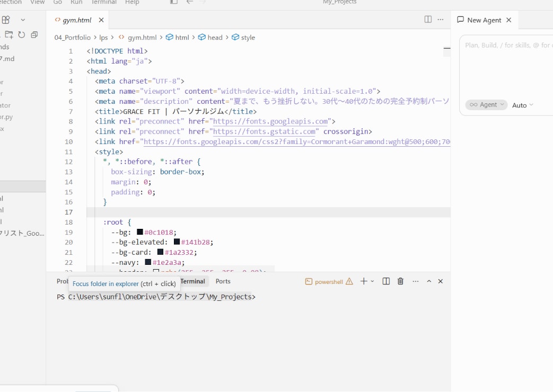
Task: Switch to the Ports panel tab
Action: click(x=223, y=281)
